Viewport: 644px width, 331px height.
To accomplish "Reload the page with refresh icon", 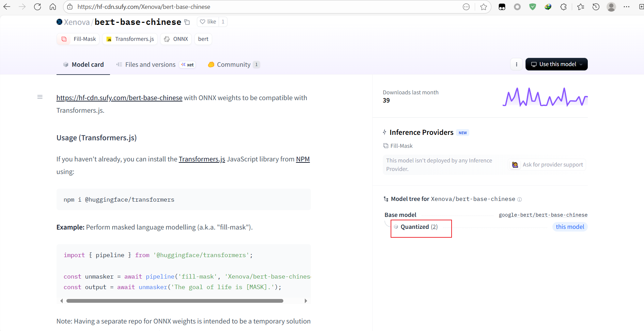I will (x=37, y=7).
